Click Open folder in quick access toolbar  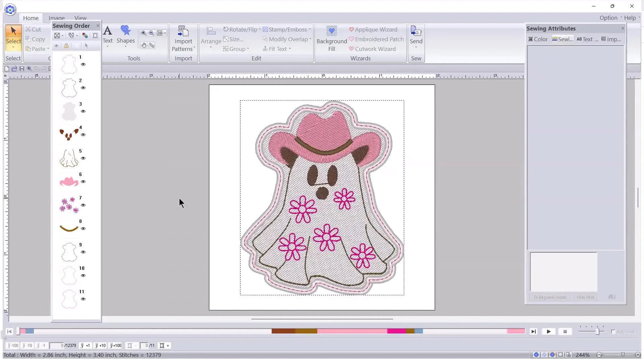(x=14, y=69)
